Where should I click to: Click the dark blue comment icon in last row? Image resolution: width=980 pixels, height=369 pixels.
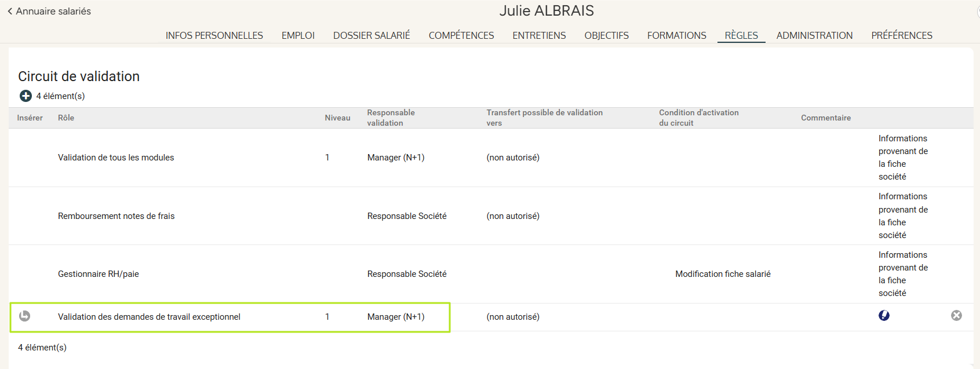click(x=884, y=316)
